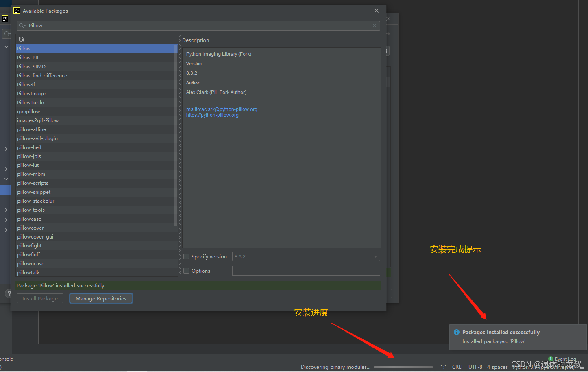Enable the Specify version checkbox
Viewport: 588px width, 372px height.
click(186, 256)
